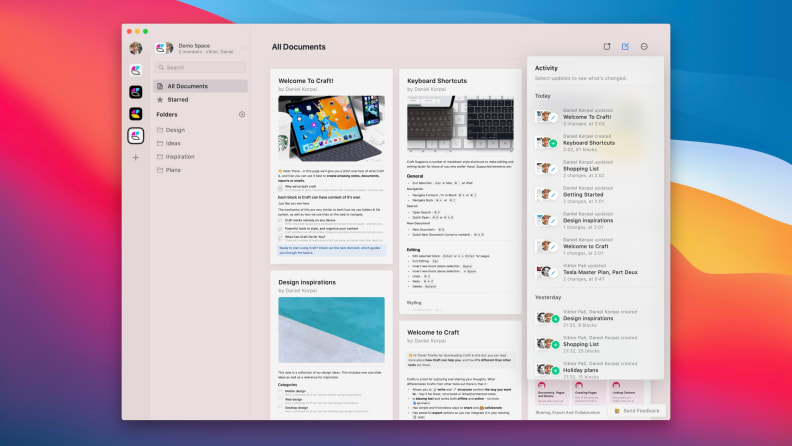
Task: Click green plus badge on Keyboard Shortcuts activity
Action: pyautogui.click(x=553, y=144)
